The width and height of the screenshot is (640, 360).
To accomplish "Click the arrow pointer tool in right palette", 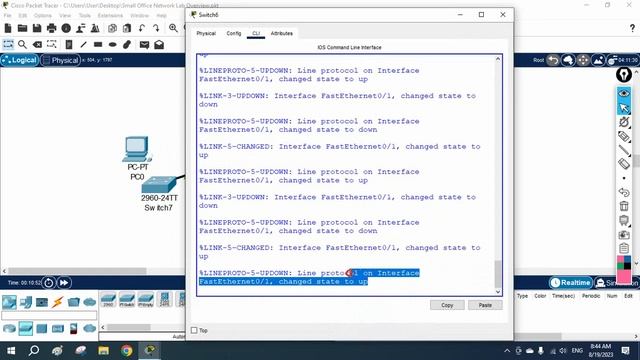I will [624, 108].
